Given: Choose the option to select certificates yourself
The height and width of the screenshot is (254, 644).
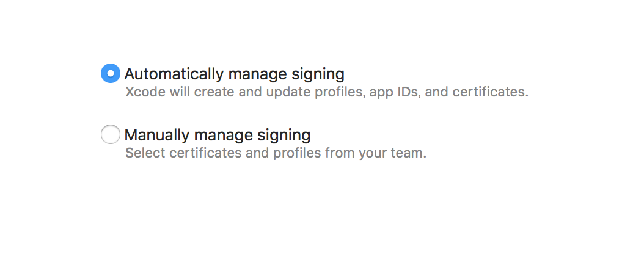Looking at the screenshot, I should (x=110, y=134).
